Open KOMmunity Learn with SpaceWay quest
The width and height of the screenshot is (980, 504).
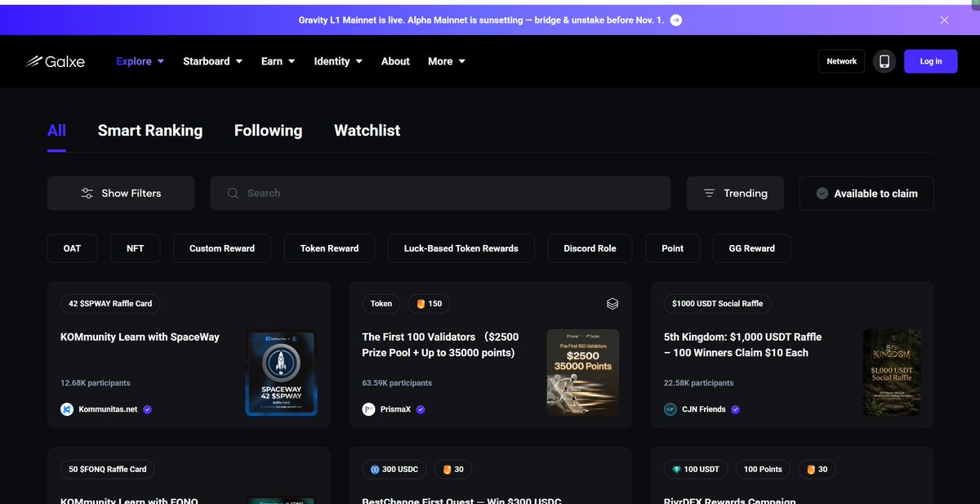click(x=140, y=337)
